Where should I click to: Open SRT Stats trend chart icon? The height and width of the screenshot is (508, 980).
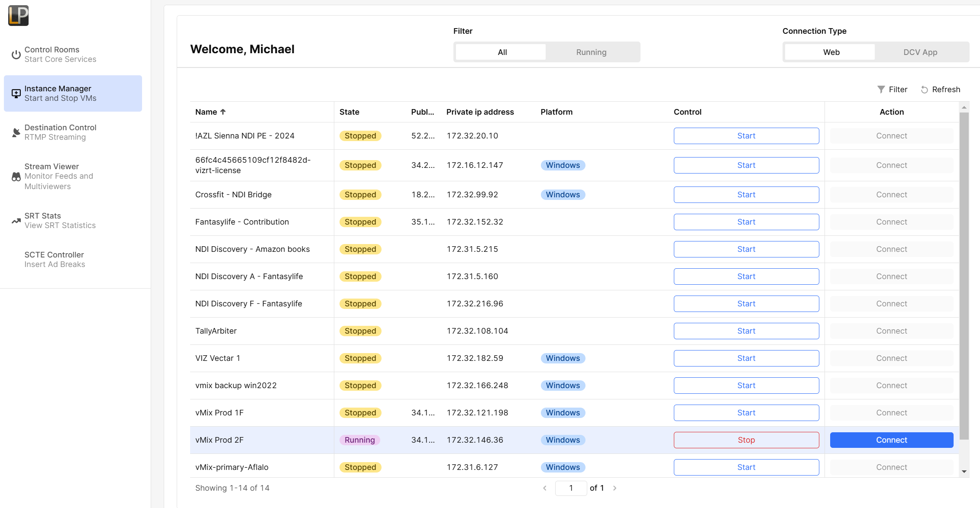coord(16,221)
